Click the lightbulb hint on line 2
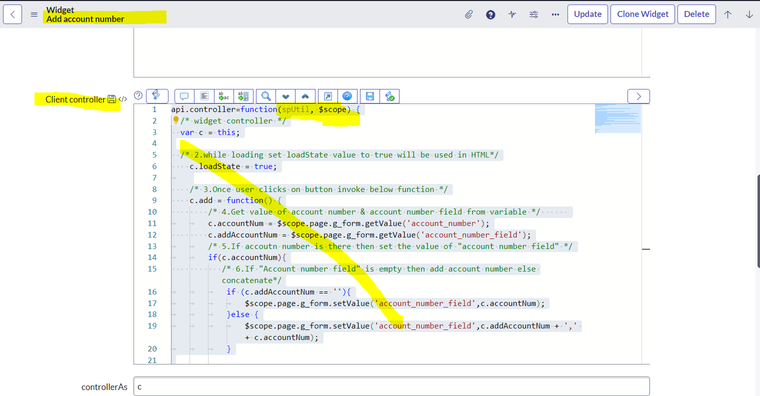This screenshot has width=760, height=396. [176, 120]
